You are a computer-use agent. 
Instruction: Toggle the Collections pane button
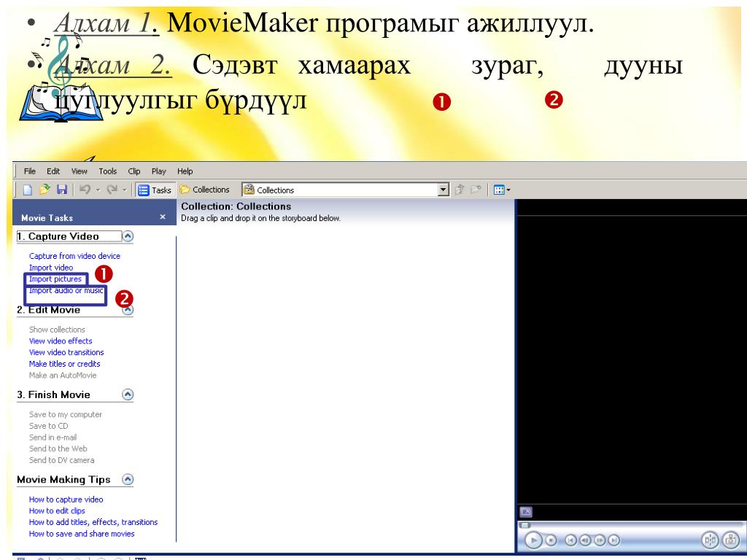pos(205,190)
